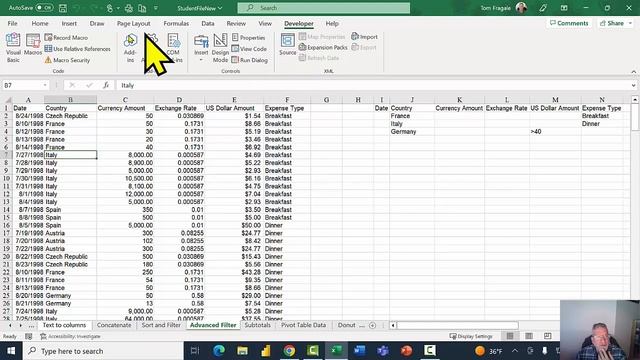Open COM Add-ins dialog
This screenshot has width=640, height=360.
pos(174,48)
